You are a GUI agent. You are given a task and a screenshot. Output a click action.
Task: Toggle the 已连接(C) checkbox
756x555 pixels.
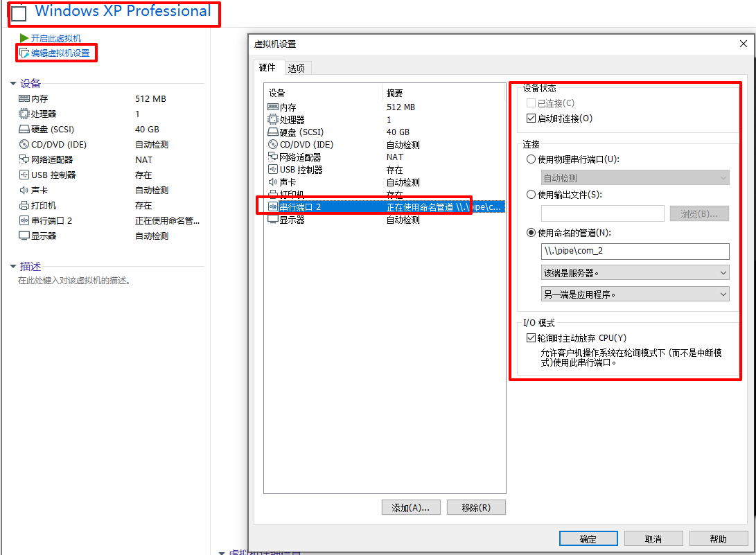pos(531,103)
